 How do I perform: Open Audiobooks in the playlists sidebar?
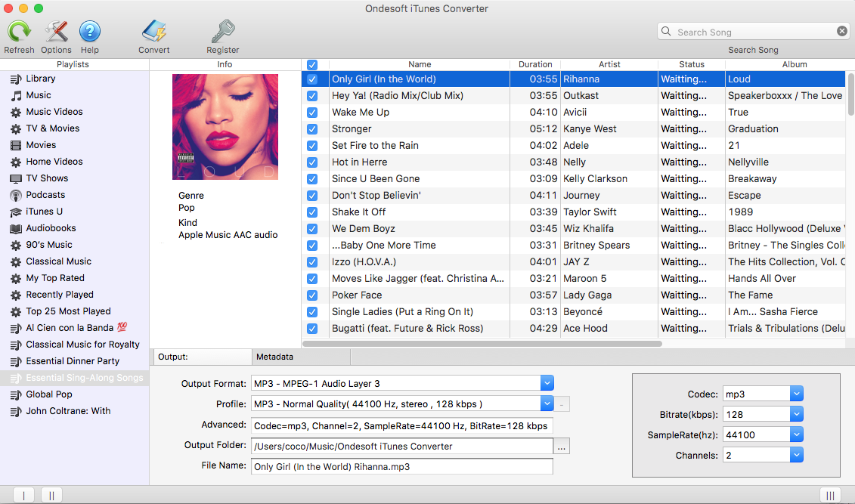click(51, 228)
